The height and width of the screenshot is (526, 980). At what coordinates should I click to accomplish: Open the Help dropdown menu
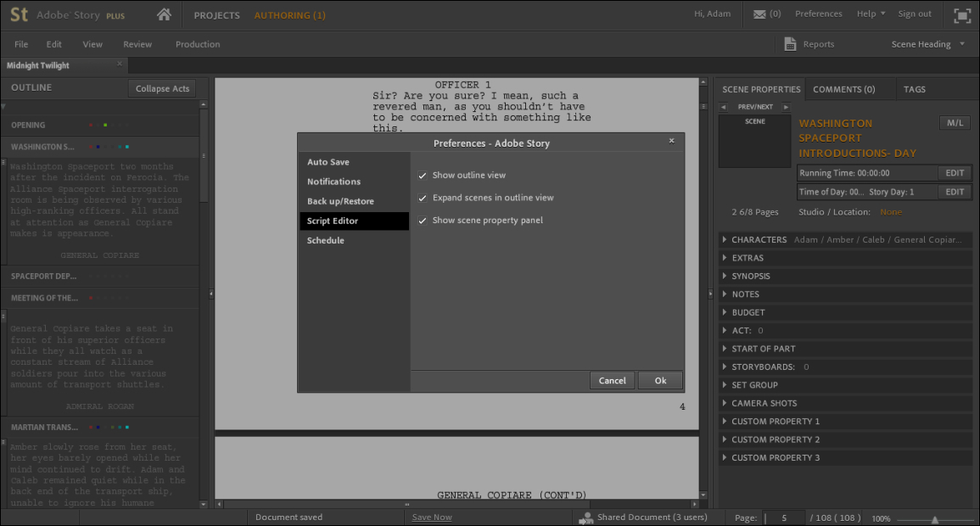(871, 14)
